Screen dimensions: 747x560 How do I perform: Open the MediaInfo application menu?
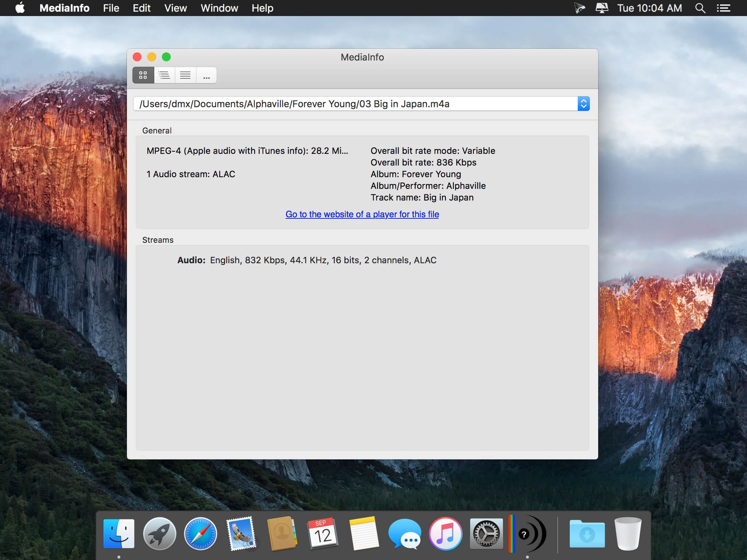[65, 8]
